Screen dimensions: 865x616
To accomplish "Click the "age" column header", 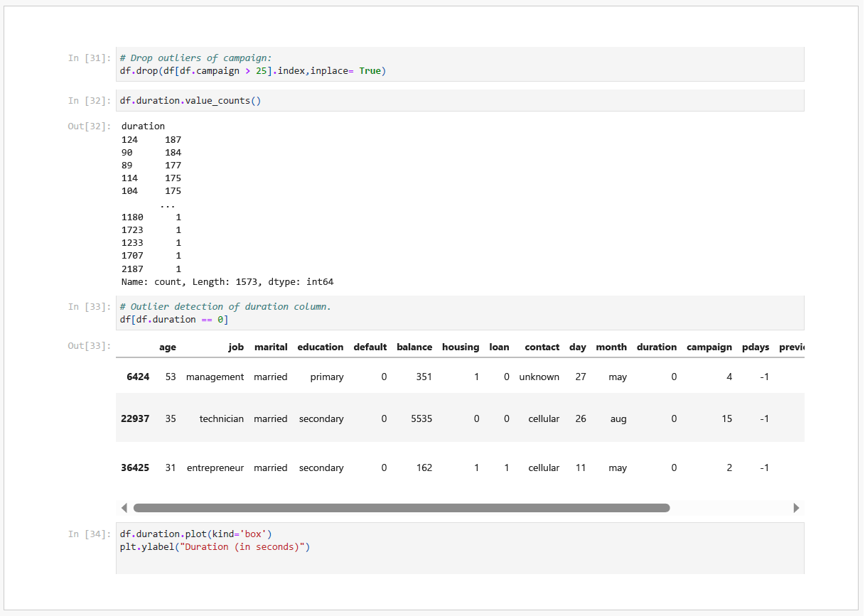I will (168, 347).
